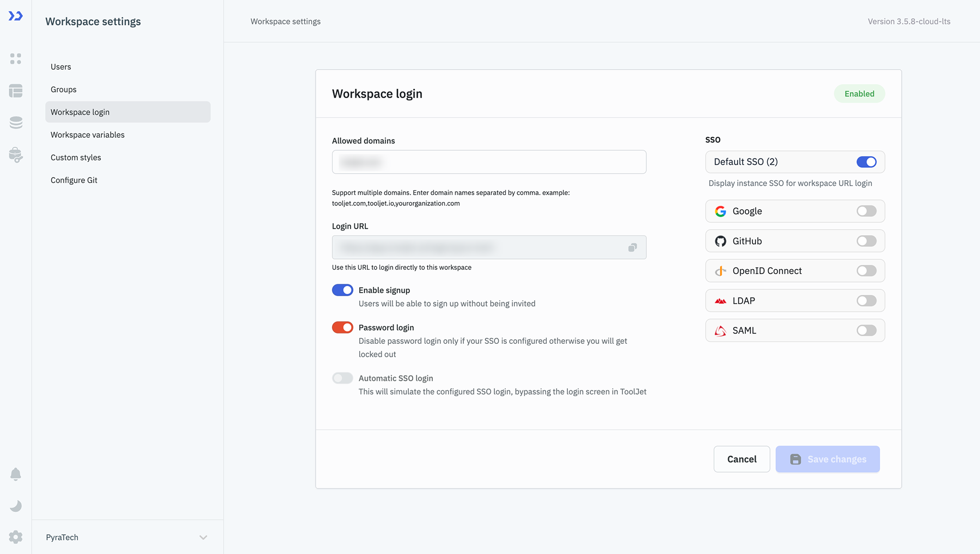Image resolution: width=980 pixels, height=554 pixels.
Task: Open the Custom styles section
Action: [x=76, y=157]
